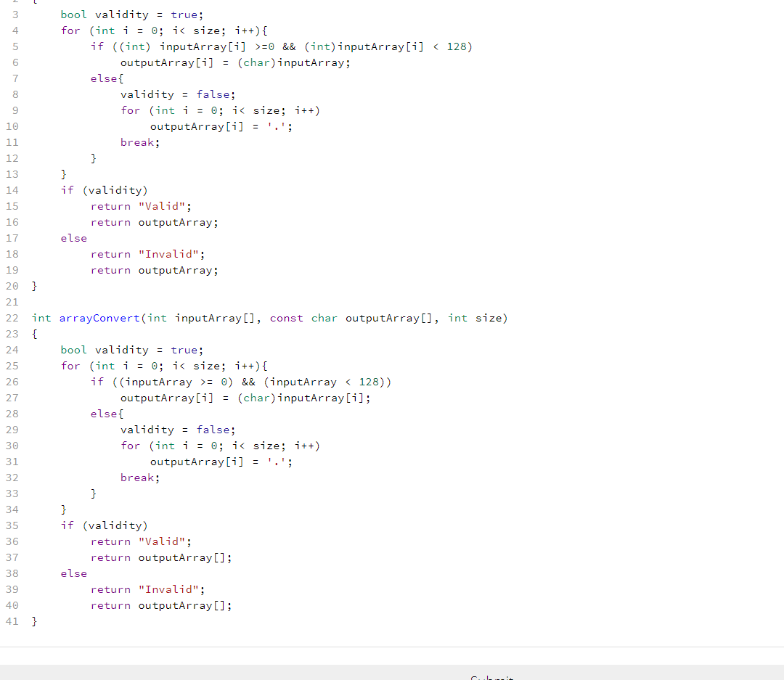
Task: Click "outputArray[i] = '.';" on line 31
Action: [221, 462]
